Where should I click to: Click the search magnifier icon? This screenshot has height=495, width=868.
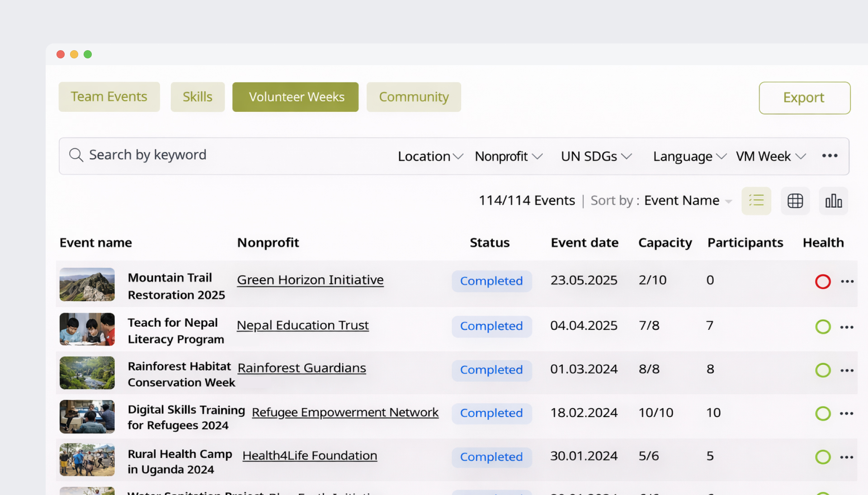pos(76,155)
